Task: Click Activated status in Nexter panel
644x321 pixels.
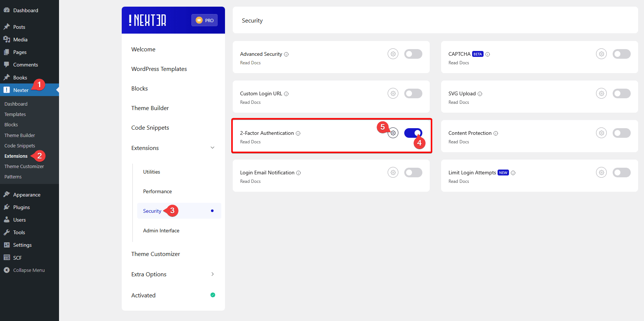Action: (x=143, y=295)
